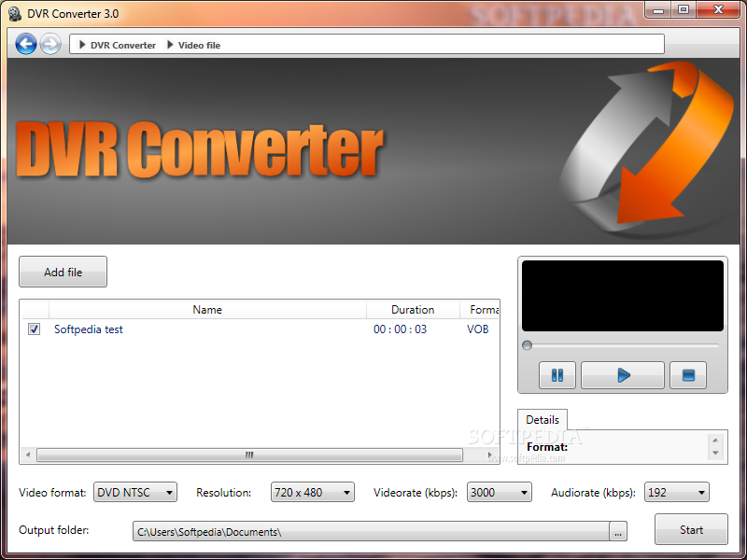Viewport: 747px width, 560px height.
Task: Click the Details panel scroll down arrow
Action: [715, 453]
